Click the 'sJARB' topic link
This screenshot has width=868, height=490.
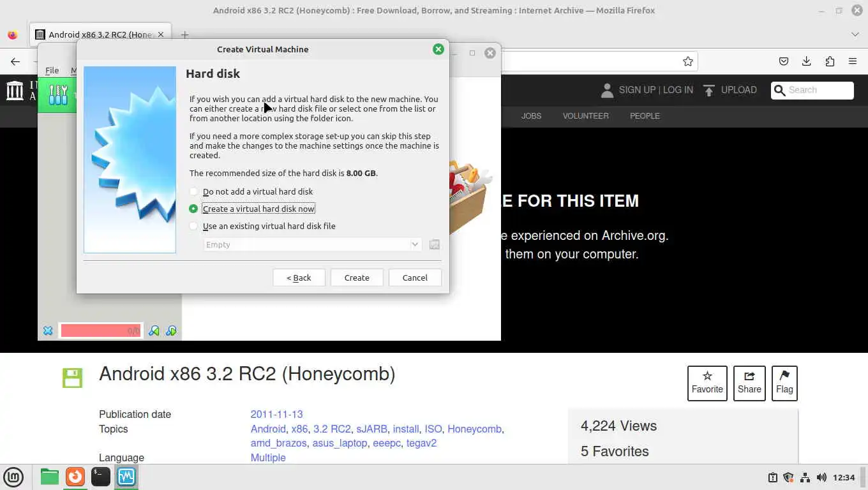click(x=371, y=429)
